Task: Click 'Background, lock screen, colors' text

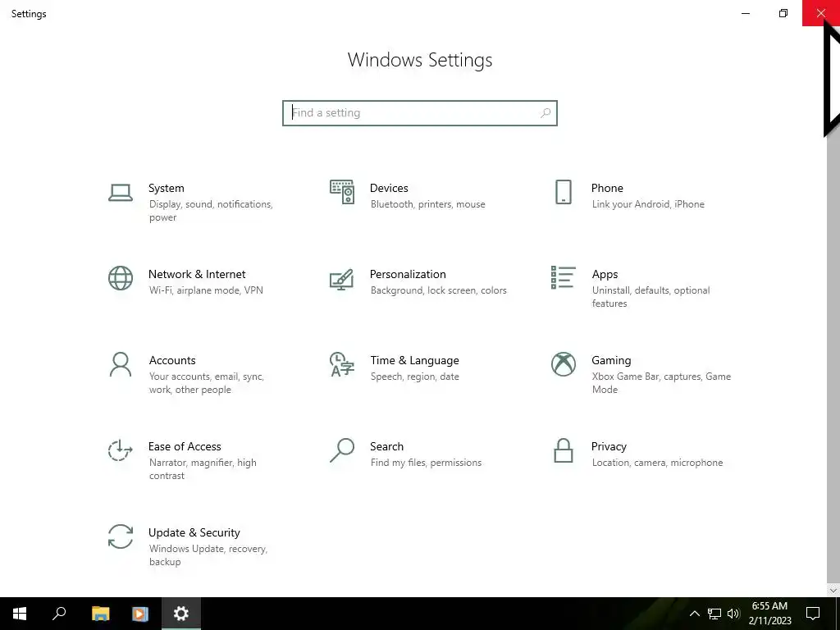Action: point(439,290)
